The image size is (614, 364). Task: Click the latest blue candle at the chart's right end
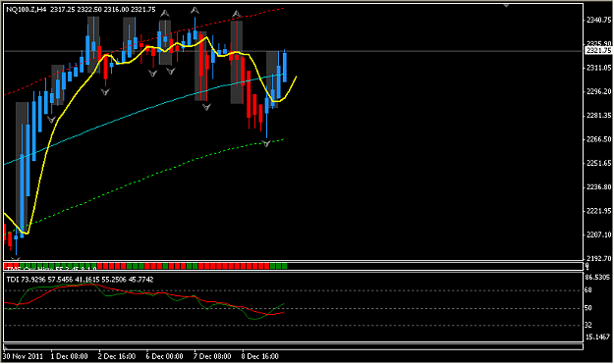coord(285,67)
